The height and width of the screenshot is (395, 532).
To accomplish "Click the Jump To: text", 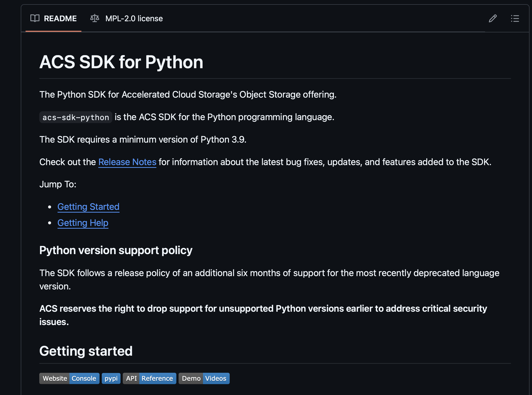I will [58, 184].
